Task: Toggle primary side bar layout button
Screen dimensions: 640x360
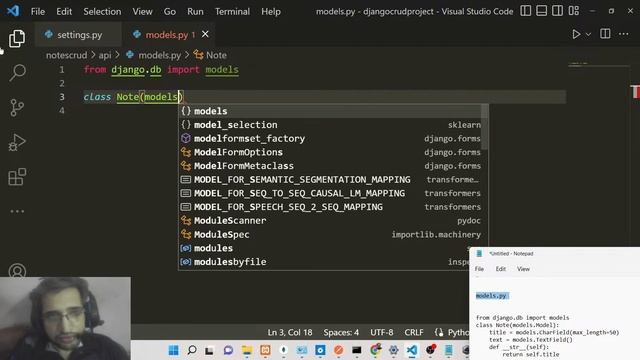Action: [x=526, y=11]
